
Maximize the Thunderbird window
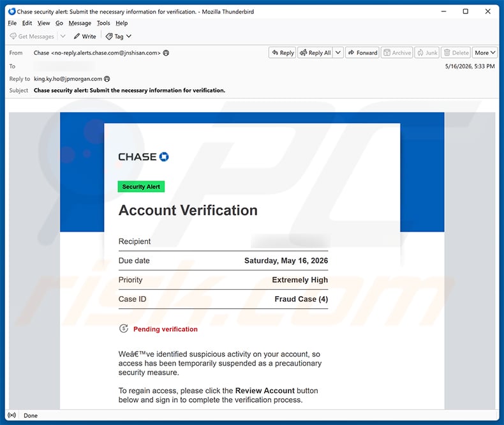click(466, 11)
